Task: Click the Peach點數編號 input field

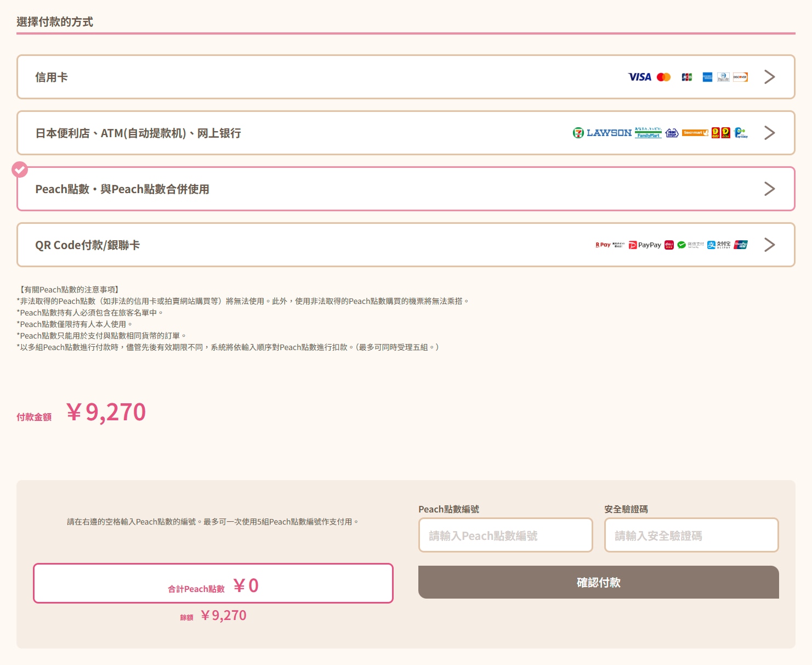Action: pyautogui.click(x=506, y=535)
